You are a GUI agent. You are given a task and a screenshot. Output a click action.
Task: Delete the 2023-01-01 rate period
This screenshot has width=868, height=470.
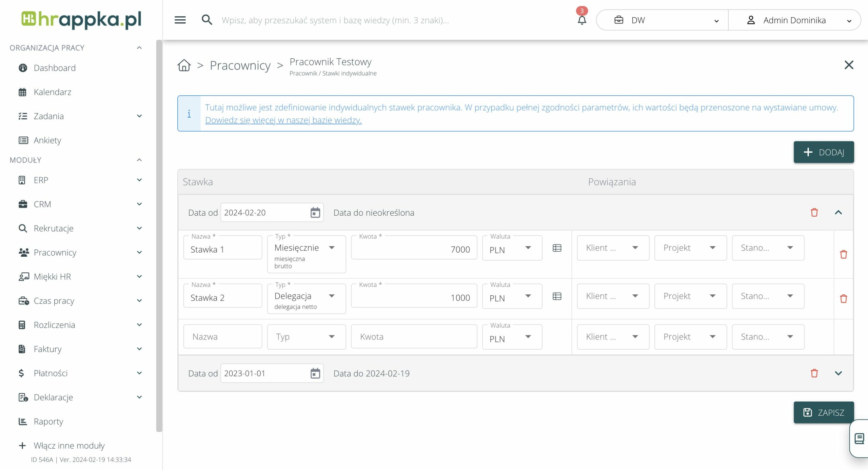(814, 373)
